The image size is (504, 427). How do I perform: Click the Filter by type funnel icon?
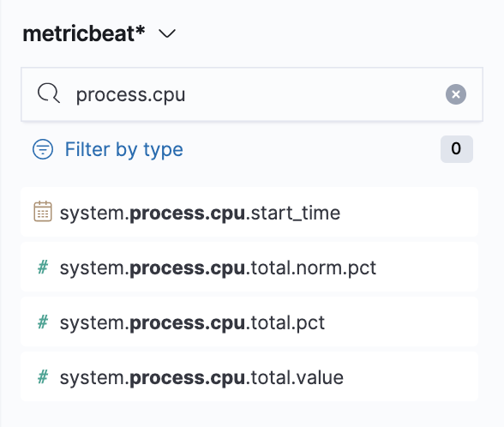[x=43, y=149]
